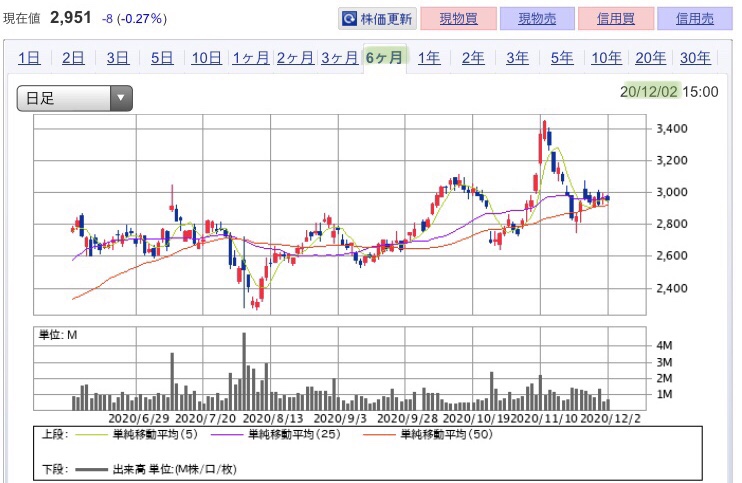Switch chart to 2年 range
The image size is (742, 483).
point(473,58)
